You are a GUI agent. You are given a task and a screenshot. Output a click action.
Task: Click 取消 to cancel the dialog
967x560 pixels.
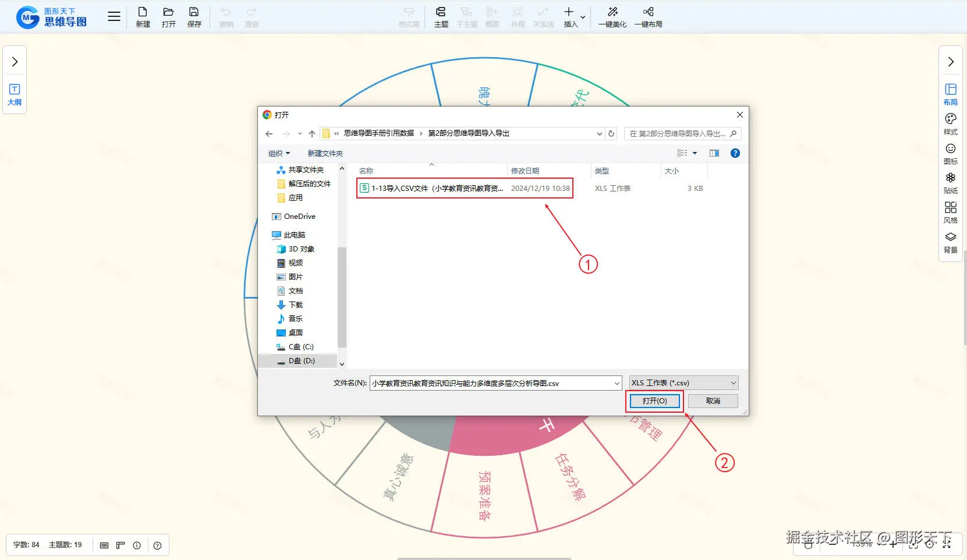click(713, 401)
